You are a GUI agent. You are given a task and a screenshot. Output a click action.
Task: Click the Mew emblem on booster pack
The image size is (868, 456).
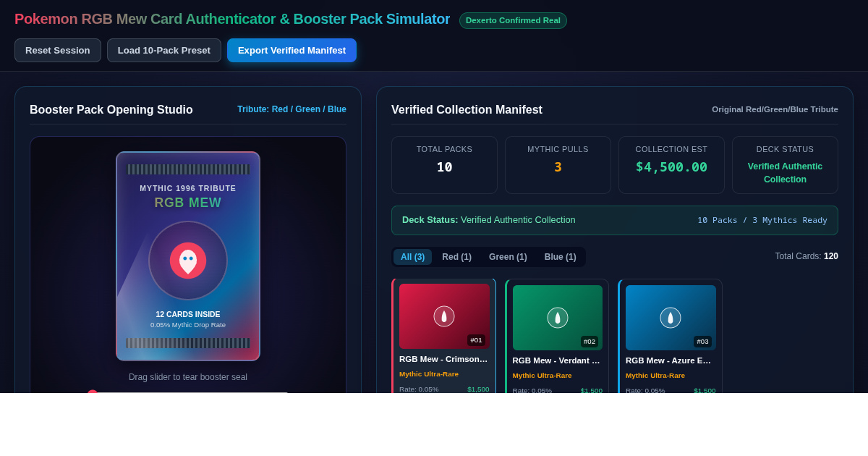click(x=188, y=261)
